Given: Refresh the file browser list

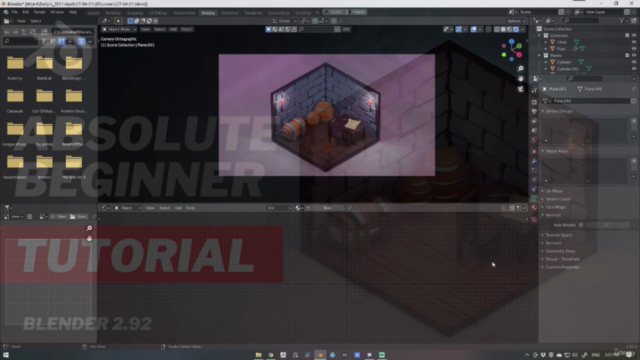Looking at the screenshot, I should click(33, 31).
